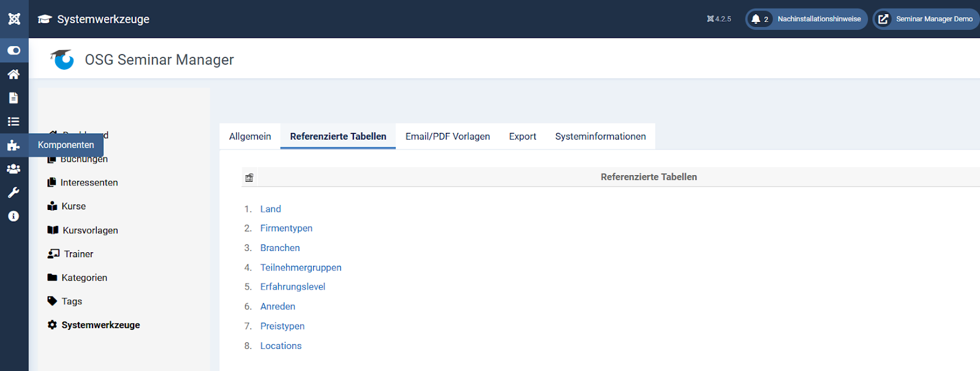Switch to the Email/PDF Vorlagen tab

(448, 137)
